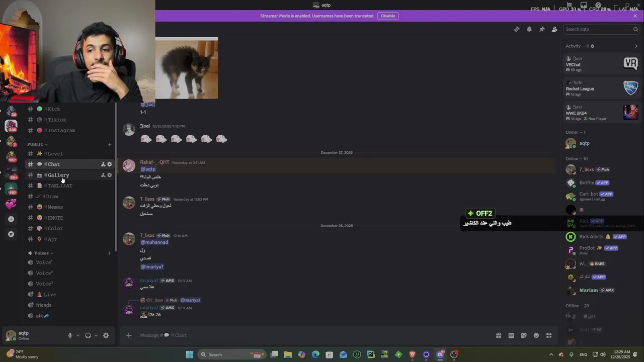Viewport: 644px width, 362px height.
Task: Toggle the member list panel
Action: click(554, 29)
